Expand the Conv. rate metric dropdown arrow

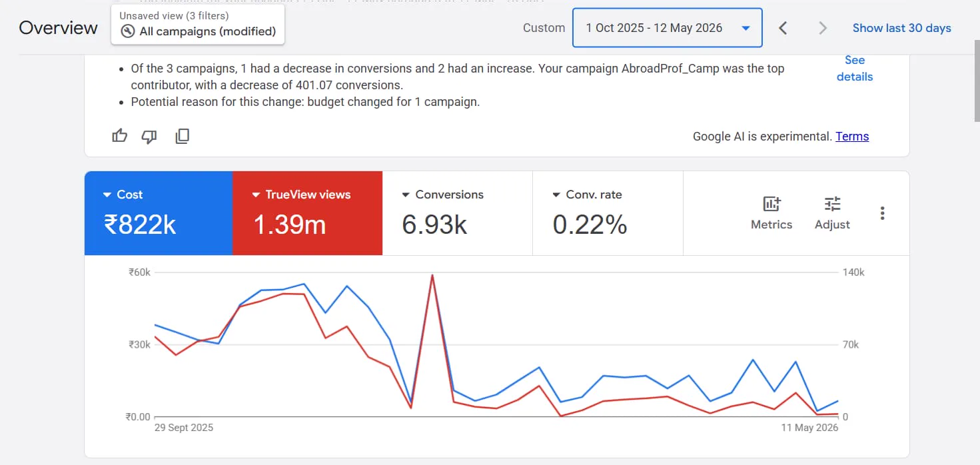(x=556, y=195)
